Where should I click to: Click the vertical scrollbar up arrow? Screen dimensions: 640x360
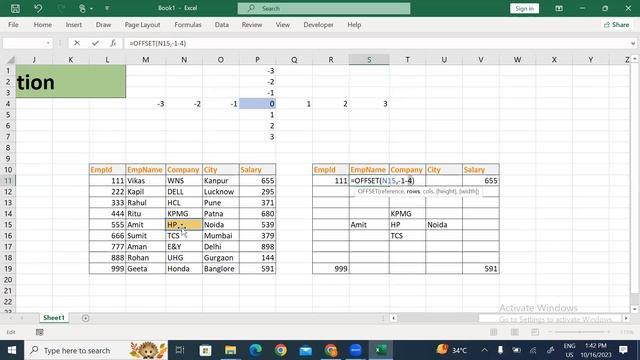point(635,59)
